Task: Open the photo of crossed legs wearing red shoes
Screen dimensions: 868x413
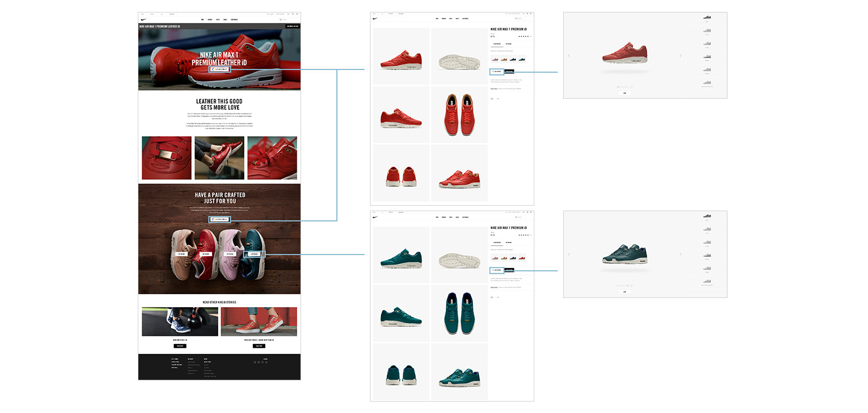Action: point(219,158)
